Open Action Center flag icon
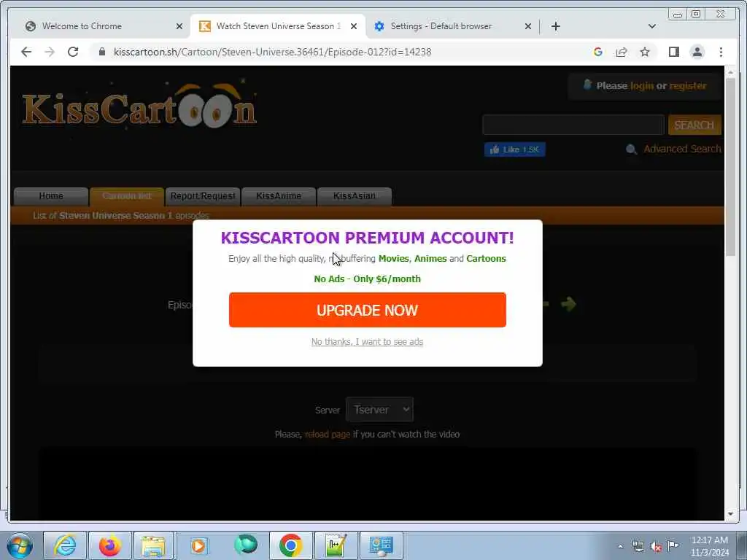The image size is (747, 560). pyautogui.click(x=673, y=545)
